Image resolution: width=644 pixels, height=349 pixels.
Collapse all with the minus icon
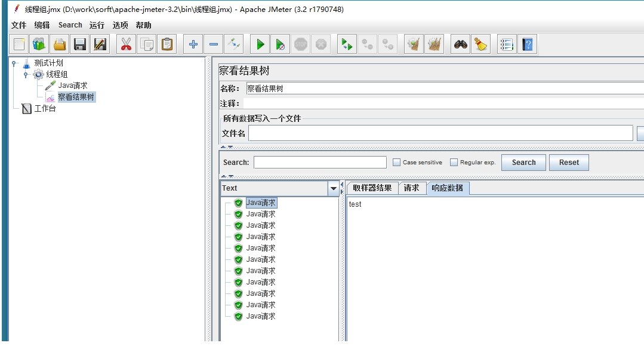pos(214,44)
